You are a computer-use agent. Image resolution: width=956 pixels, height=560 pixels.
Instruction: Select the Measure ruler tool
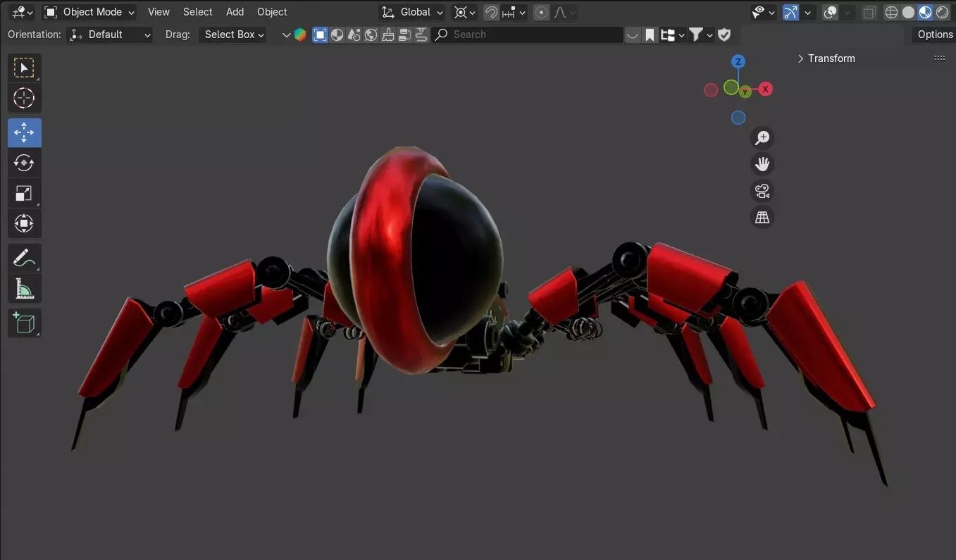coord(24,288)
